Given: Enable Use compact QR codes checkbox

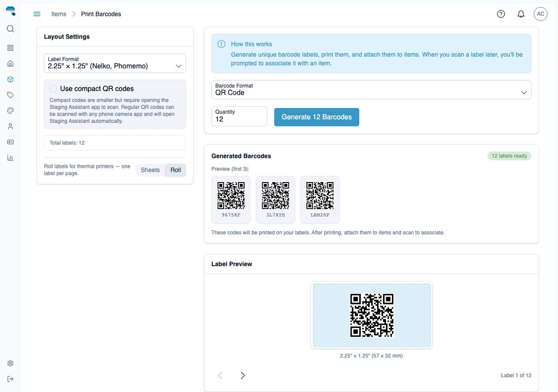Looking at the screenshot, I should 53,89.
